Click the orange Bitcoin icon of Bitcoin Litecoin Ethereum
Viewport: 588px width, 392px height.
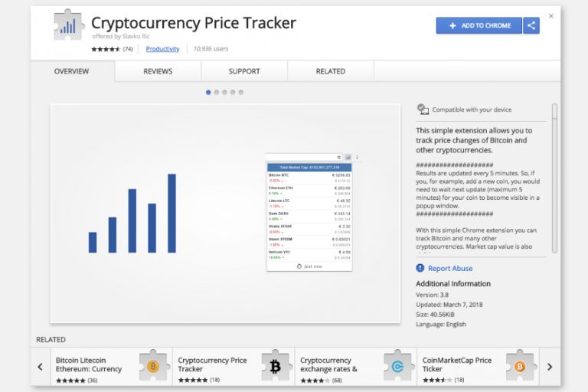(153, 366)
